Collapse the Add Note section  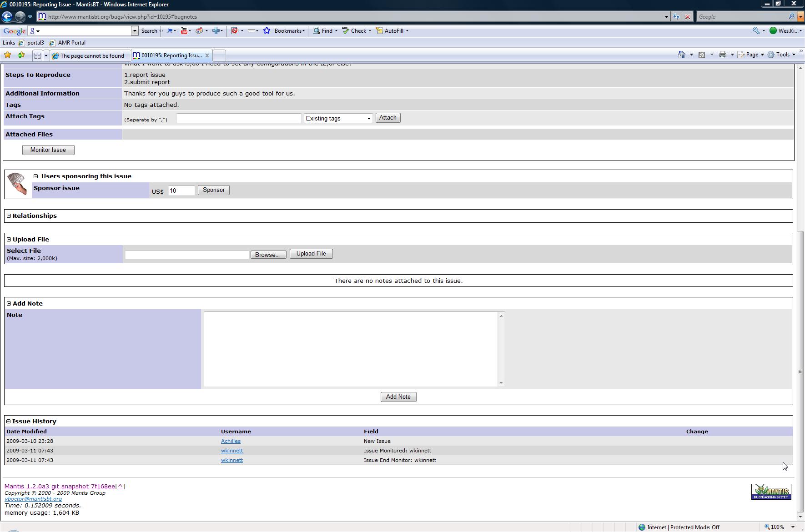click(9, 303)
